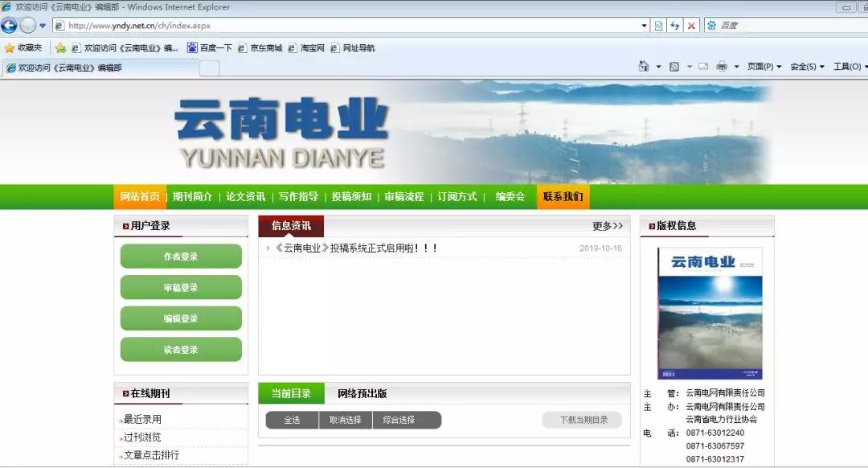Viewport: 868px width, 468px height.
Task: Select the 信息资讯 tab
Action: click(291, 226)
